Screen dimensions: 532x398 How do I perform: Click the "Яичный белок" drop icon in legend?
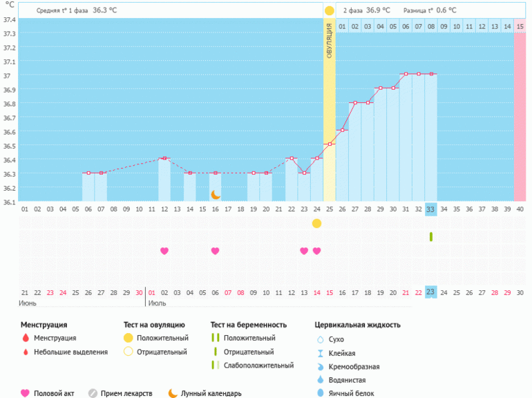320,393
